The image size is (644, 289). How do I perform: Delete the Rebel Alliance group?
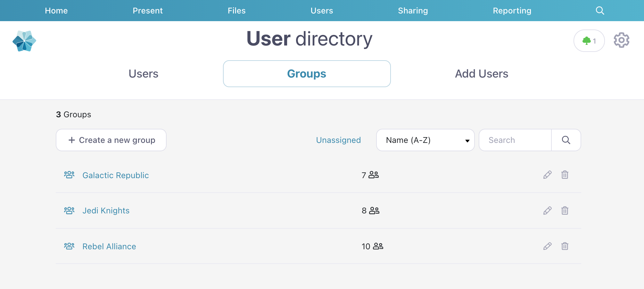coord(565,246)
